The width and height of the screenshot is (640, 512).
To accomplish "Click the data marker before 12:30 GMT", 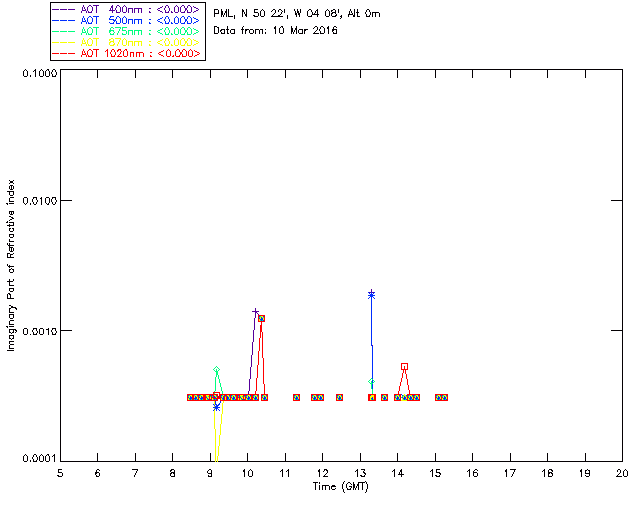I will pos(340,397).
